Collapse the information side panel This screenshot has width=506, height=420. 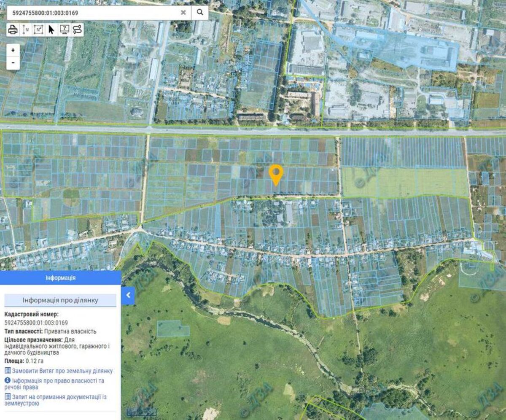pyautogui.click(x=128, y=296)
